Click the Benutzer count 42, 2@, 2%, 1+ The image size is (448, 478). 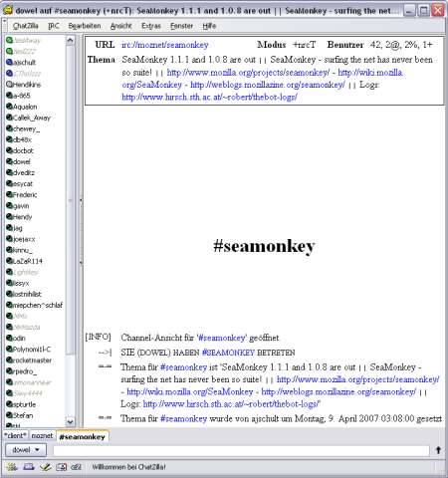click(401, 45)
